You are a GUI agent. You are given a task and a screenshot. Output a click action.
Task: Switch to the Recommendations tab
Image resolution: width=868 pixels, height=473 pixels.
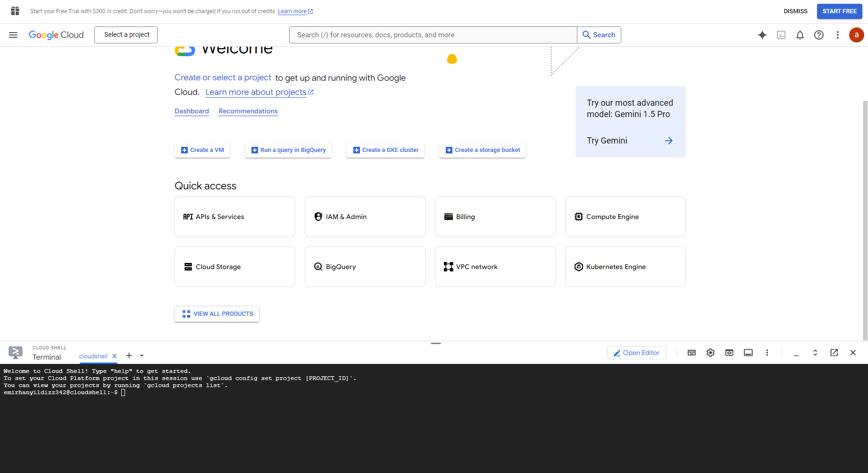[248, 111]
